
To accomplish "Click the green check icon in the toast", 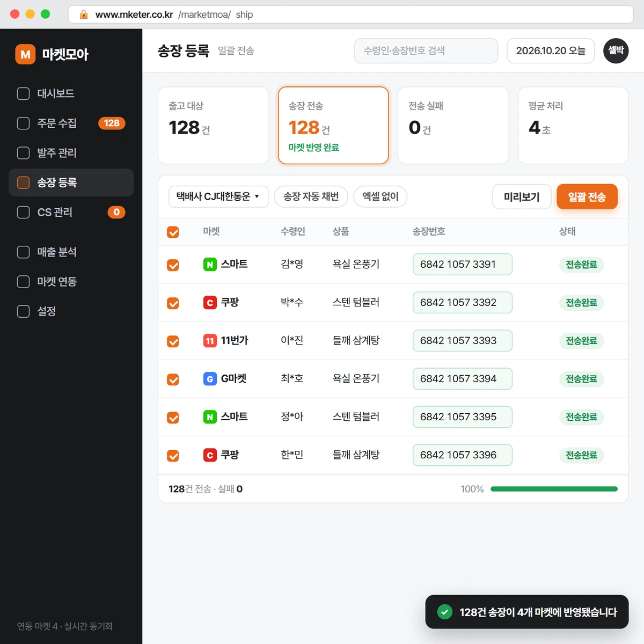I will 444,612.
